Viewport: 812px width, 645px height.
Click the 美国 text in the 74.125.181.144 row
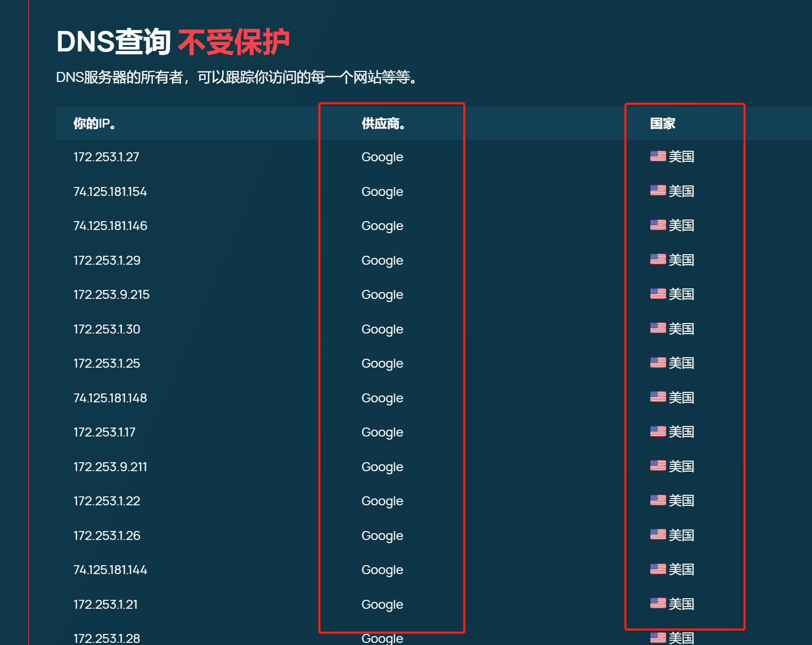tap(681, 569)
